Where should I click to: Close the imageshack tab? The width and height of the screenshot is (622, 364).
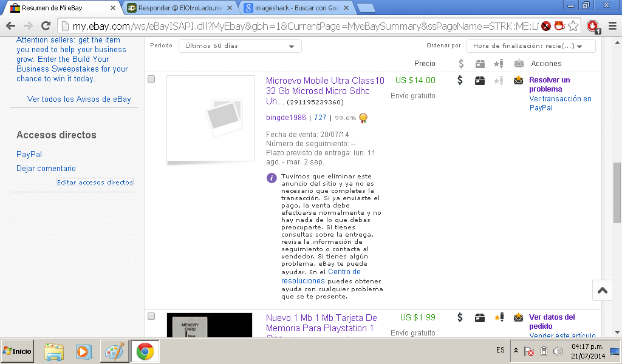346,7
